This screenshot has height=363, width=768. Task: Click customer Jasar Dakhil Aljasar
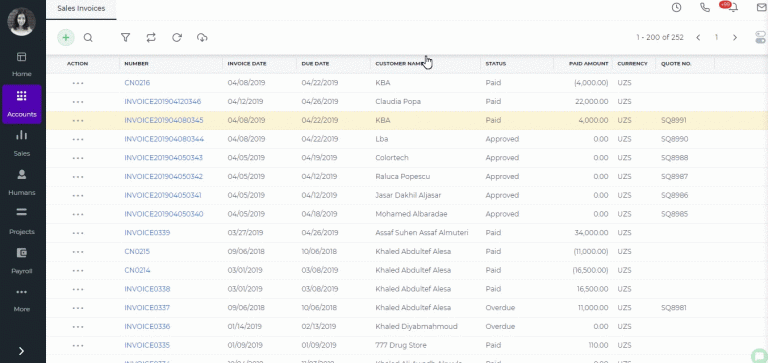(x=408, y=195)
